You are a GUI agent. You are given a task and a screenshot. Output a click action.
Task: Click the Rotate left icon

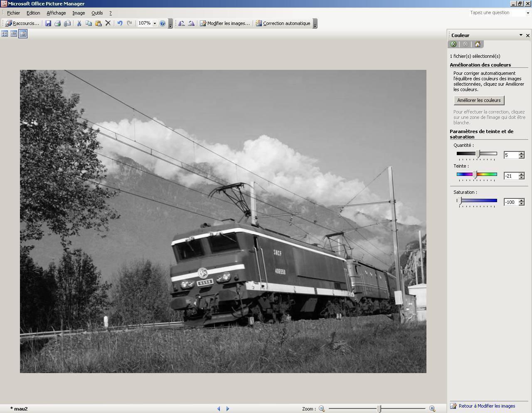point(182,23)
